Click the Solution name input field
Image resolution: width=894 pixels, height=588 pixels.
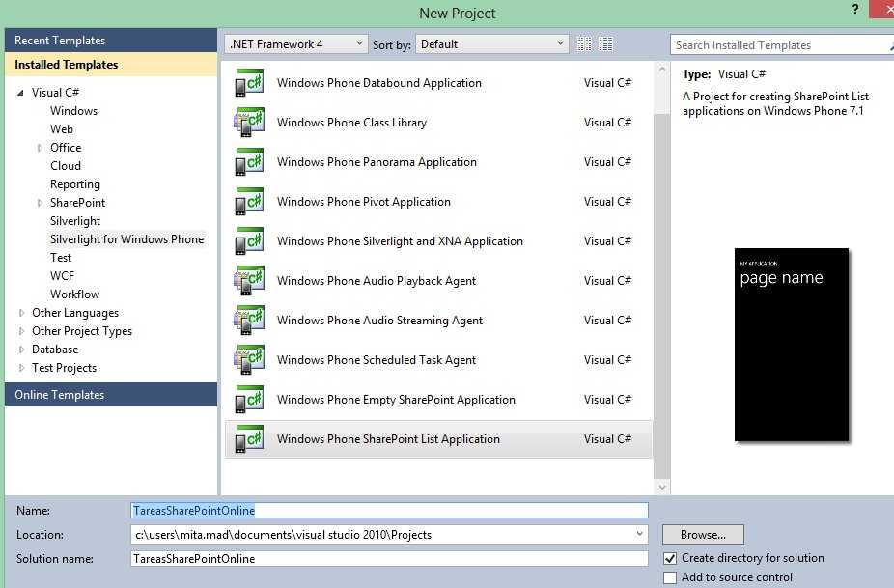point(389,559)
